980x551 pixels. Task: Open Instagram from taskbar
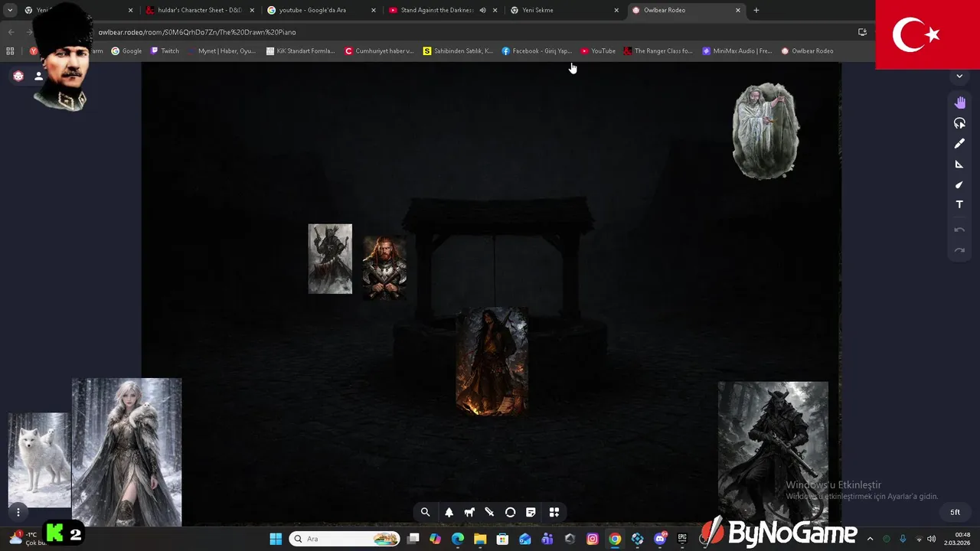593,539
